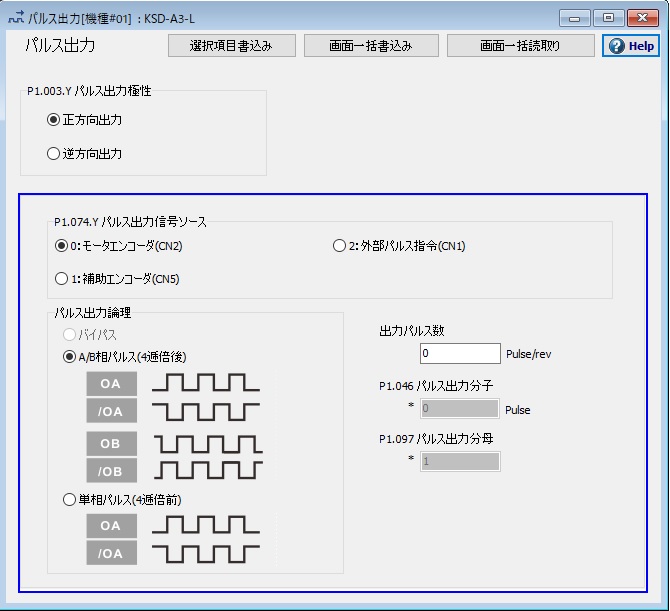Click the 出力パルス数 input field
Viewport: 670px width, 611px height.
pyautogui.click(x=459, y=354)
